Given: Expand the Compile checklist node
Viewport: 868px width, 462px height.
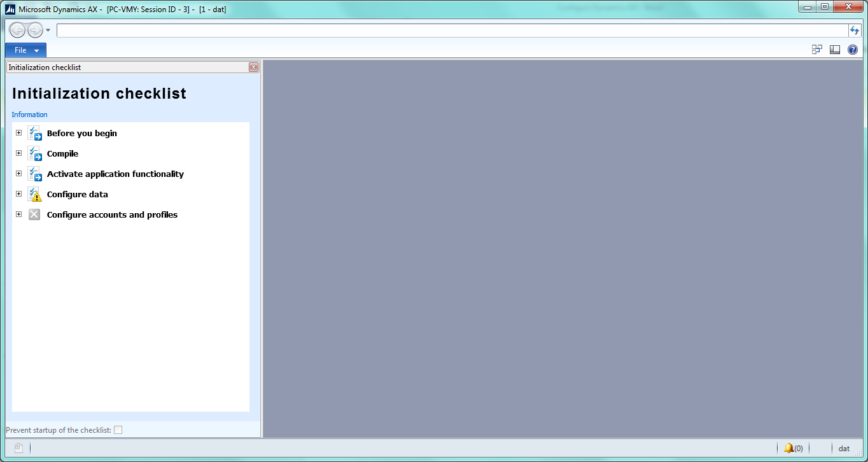Looking at the screenshot, I should coord(19,153).
